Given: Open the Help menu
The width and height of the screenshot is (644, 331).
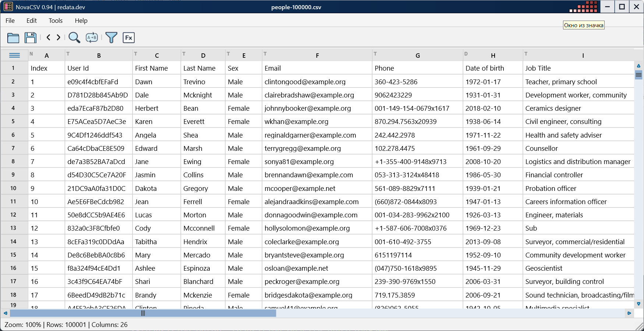Looking at the screenshot, I should tap(81, 21).
